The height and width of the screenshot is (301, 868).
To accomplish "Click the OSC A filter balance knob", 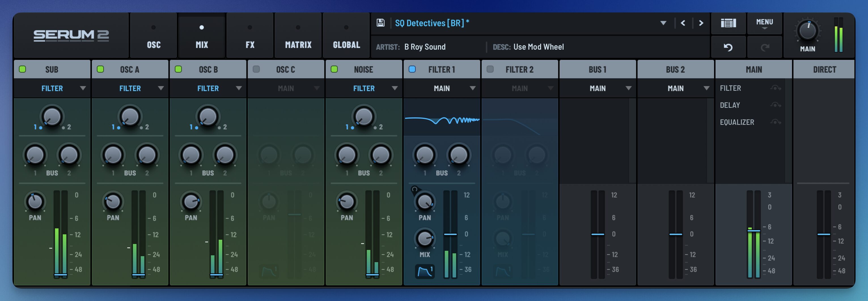I will (130, 117).
